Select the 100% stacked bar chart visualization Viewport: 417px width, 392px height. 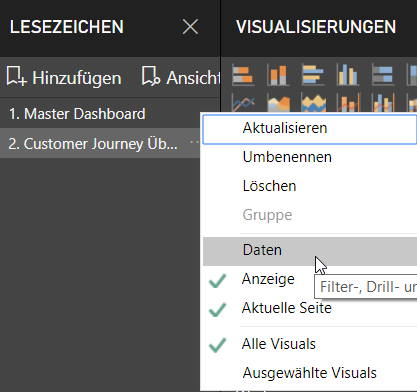(383, 75)
